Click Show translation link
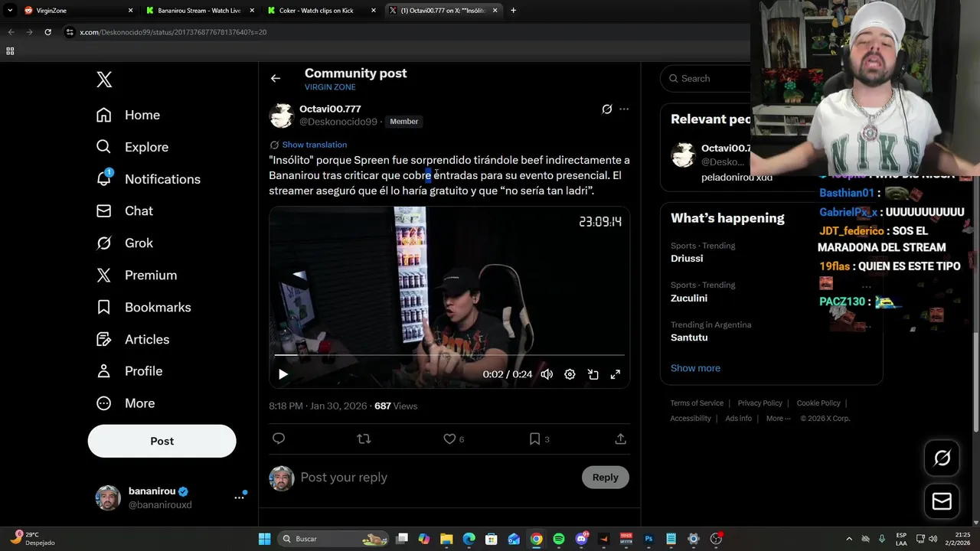The image size is (980, 551). [314, 145]
